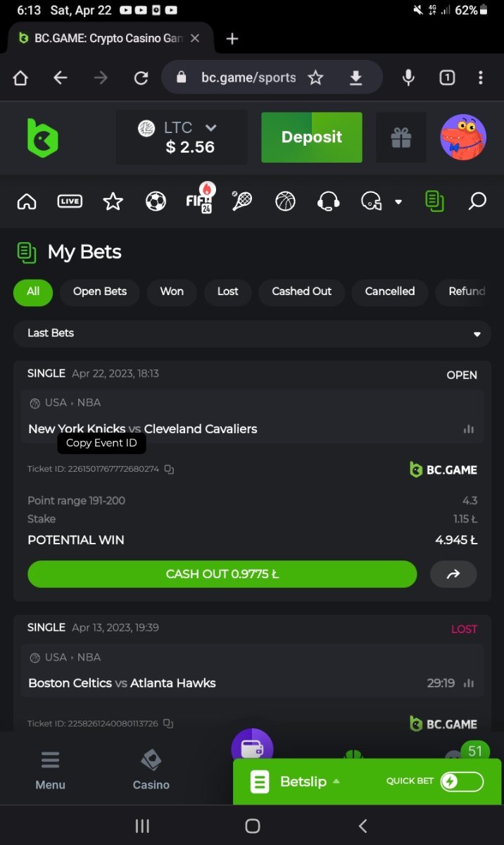This screenshot has width=504, height=845.
Task: Click share arrow next to cash out
Action: [453, 574]
